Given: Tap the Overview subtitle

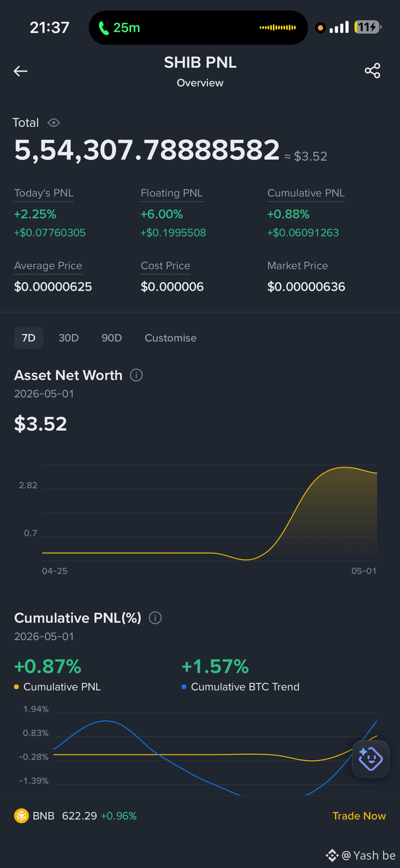Looking at the screenshot, I should pyautogui.click(x=200, y=83).
